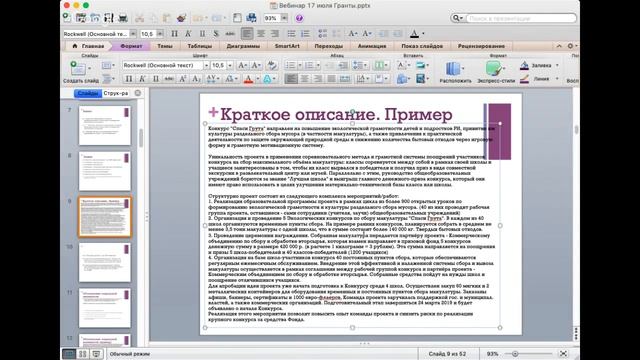Image resolution: width=640 pixels, height=360 pixels.
Task: Fit slide to window icon beside zoom slider
Action: [x=563, y=354]
